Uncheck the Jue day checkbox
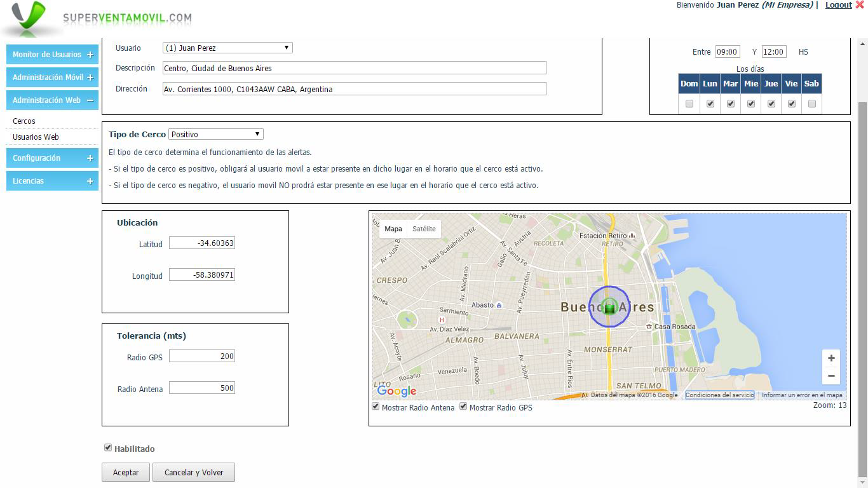The width and height of the screenshot is (868, 488). tap(771, 104)
